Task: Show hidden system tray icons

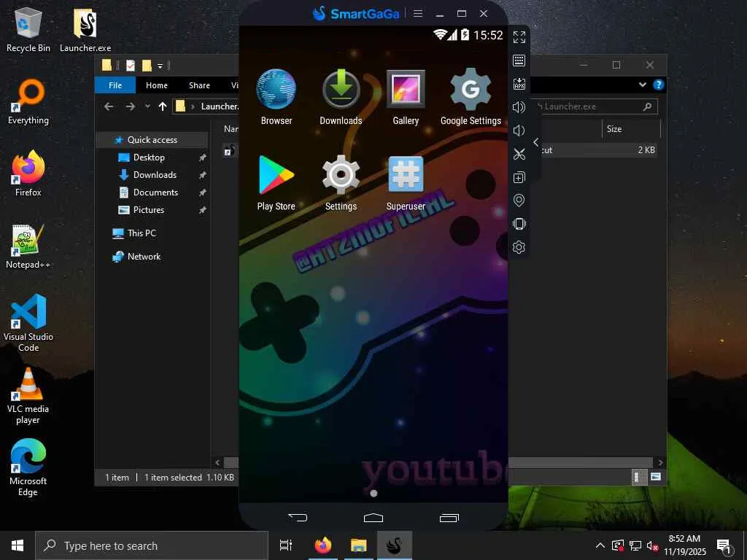Action: coord(600,545)
